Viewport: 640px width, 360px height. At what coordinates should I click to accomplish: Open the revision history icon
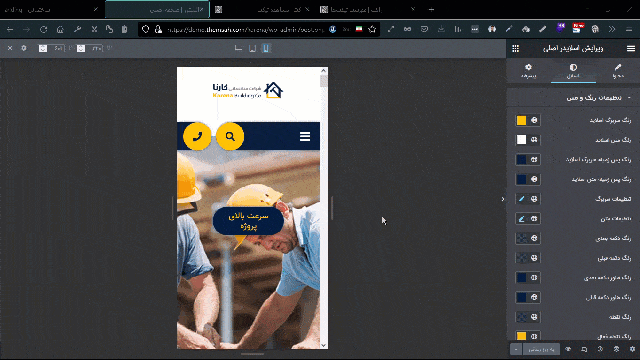pyautogui.click(x=600, y=349)
